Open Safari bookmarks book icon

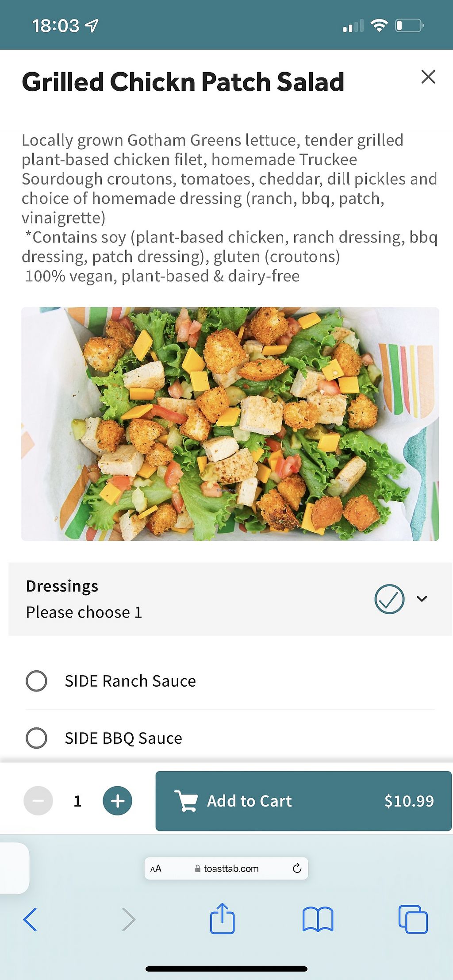(318, 919)
